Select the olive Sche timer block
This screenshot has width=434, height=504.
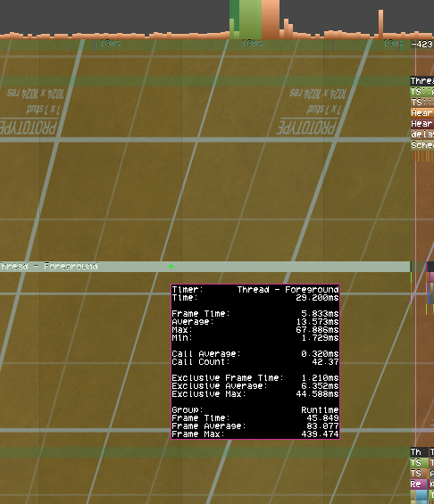tap(422, 145)
